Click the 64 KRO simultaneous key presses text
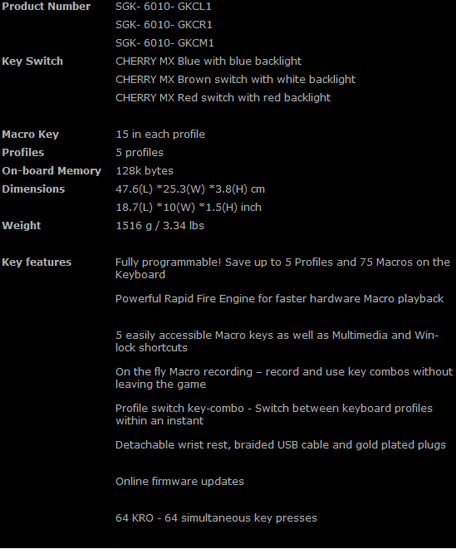Screen dimensions: 456x549 click(216, 518)
